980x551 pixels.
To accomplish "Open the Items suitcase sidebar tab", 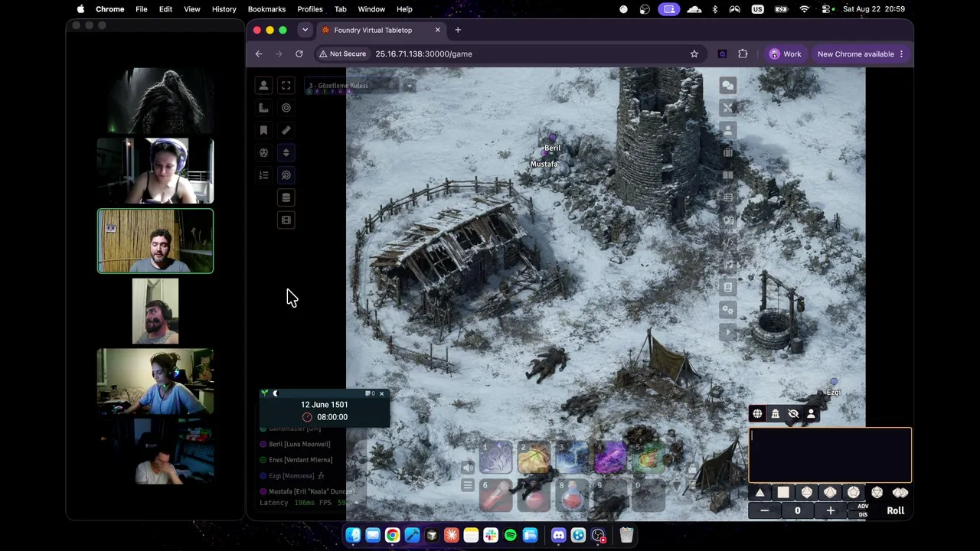I will click(727, 153).
